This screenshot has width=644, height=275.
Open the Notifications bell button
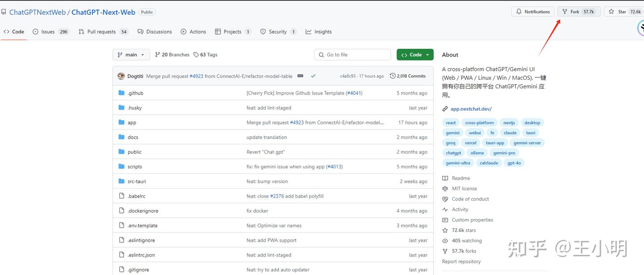click(x=533, y=12)
